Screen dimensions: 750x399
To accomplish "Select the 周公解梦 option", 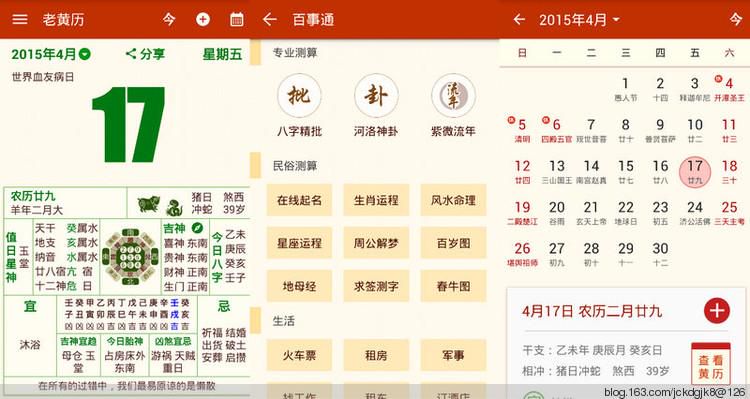I will (x=376, y=243).
